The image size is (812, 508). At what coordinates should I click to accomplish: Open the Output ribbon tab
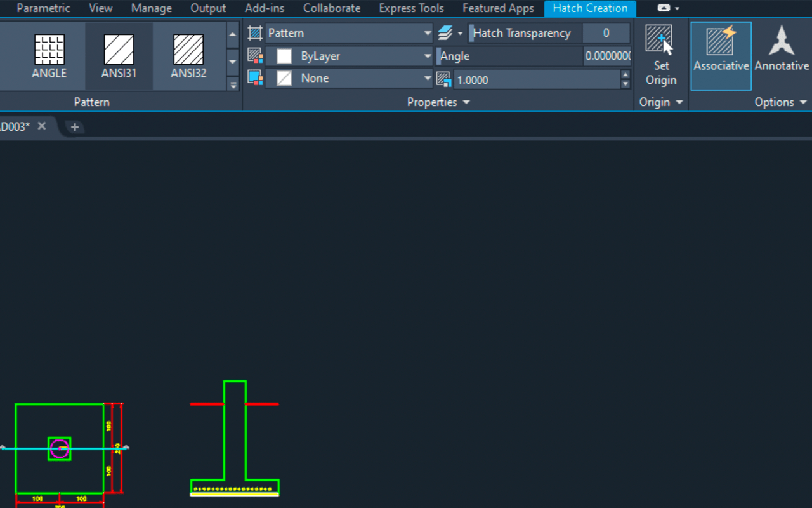pyautogui.click(x=209, y=8)
